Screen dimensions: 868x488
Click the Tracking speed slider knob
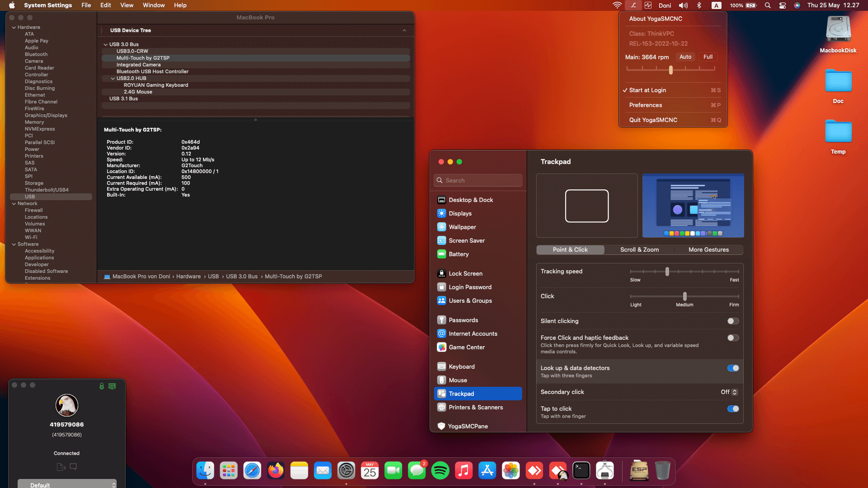667,272
